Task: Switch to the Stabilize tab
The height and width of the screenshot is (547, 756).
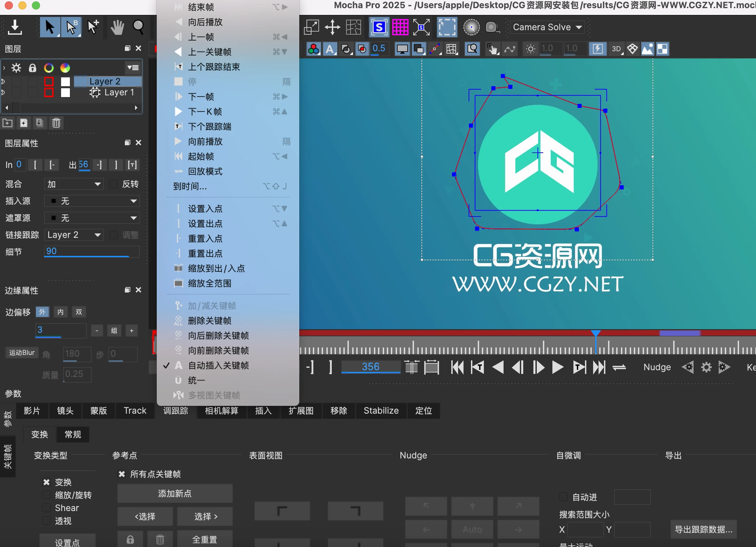Action: coord(381,411)
